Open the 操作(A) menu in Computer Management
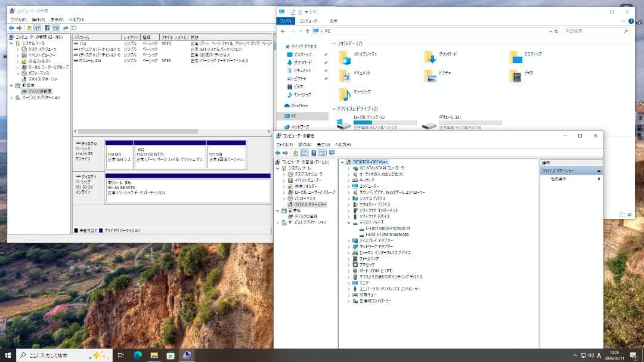The height and width of the screenshot is (362, 644). [305, 145]
